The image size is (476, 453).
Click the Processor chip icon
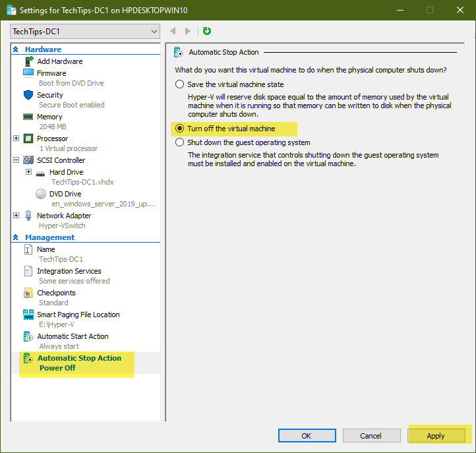(28, 138)
